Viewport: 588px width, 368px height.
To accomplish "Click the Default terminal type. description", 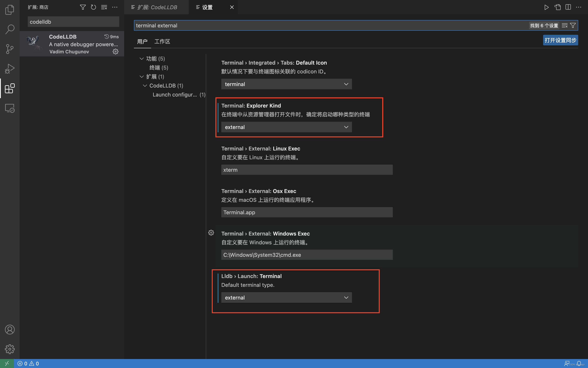I will (248, 285).
